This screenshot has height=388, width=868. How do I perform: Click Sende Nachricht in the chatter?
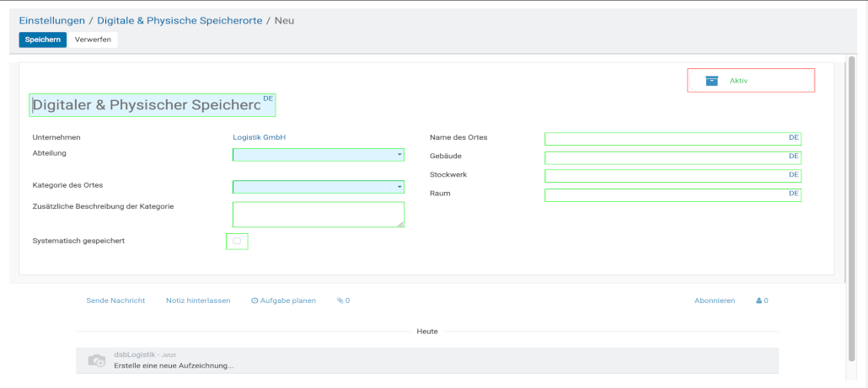point(115,300)
